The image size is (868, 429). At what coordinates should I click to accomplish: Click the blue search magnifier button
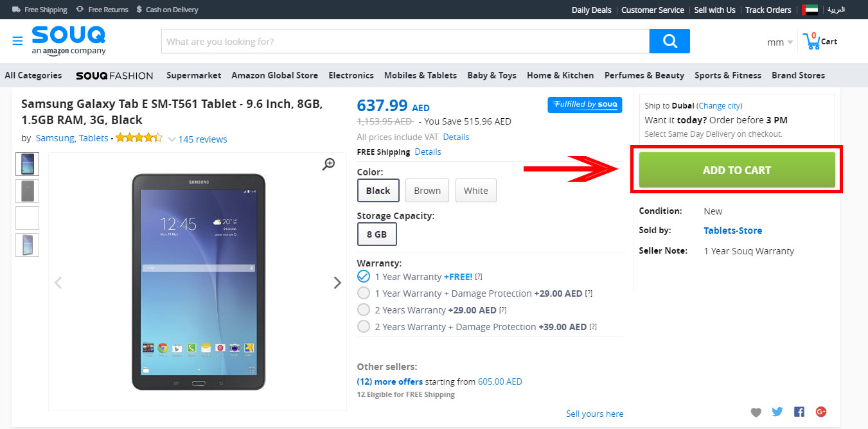tap(669, 41)
